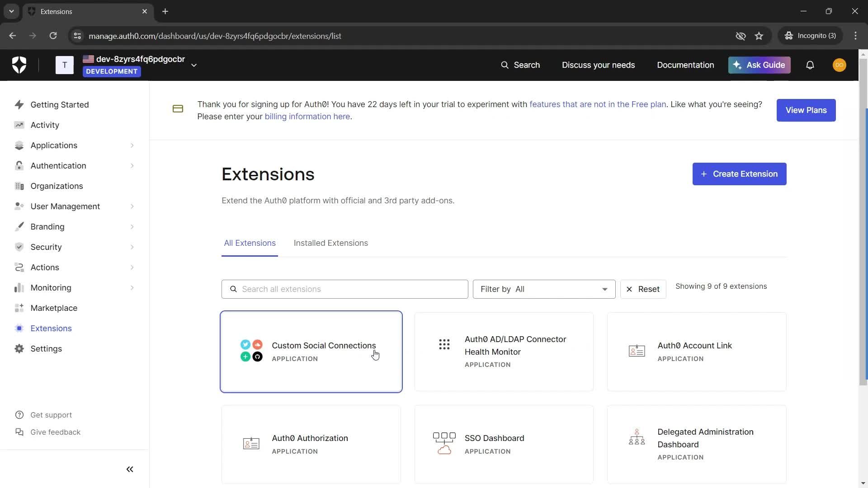Click the Marketplace sidebar icon

coord(19,308)
